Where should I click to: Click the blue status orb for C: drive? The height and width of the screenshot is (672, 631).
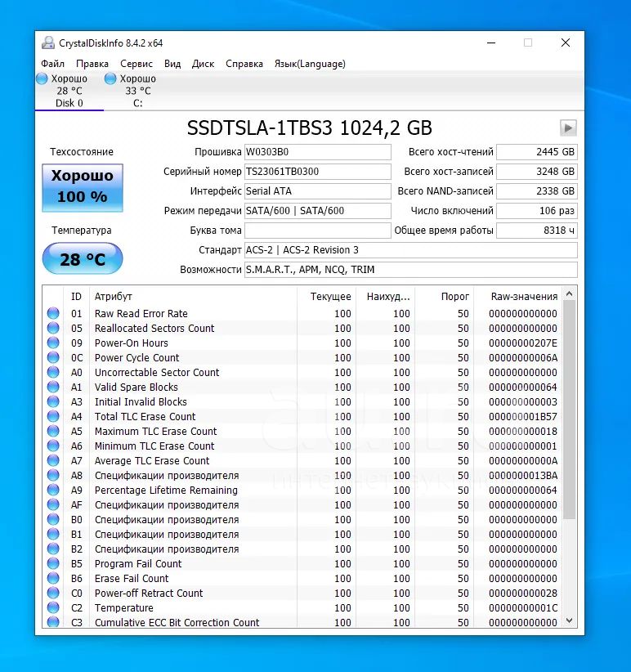pyautogui.click(x=110, y=78)
